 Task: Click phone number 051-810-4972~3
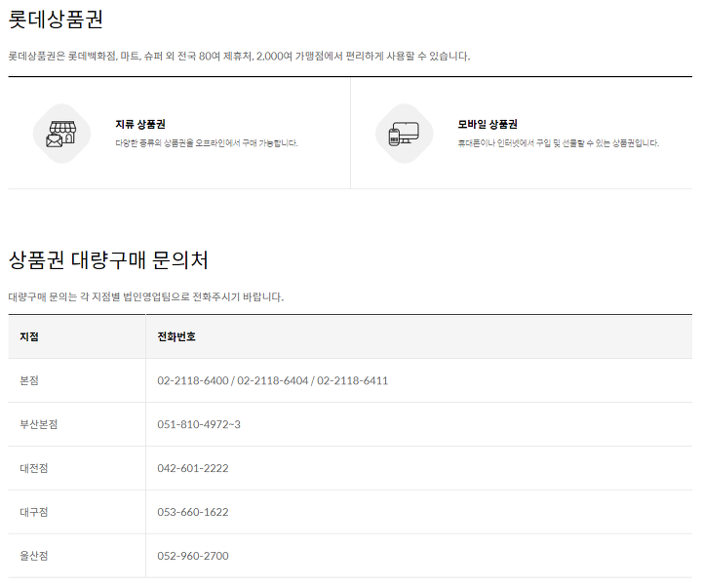click(199, 424)
